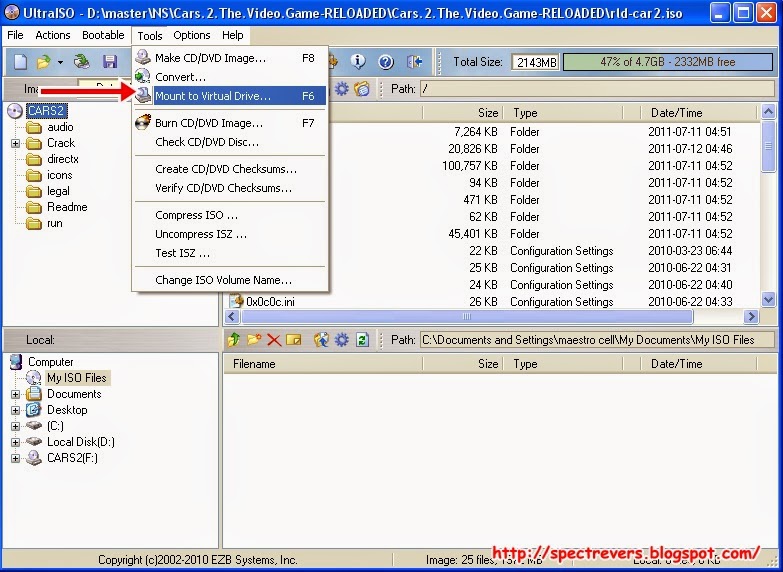Select the run folder in tree
The image size is (783, 572).
(54, 223)
